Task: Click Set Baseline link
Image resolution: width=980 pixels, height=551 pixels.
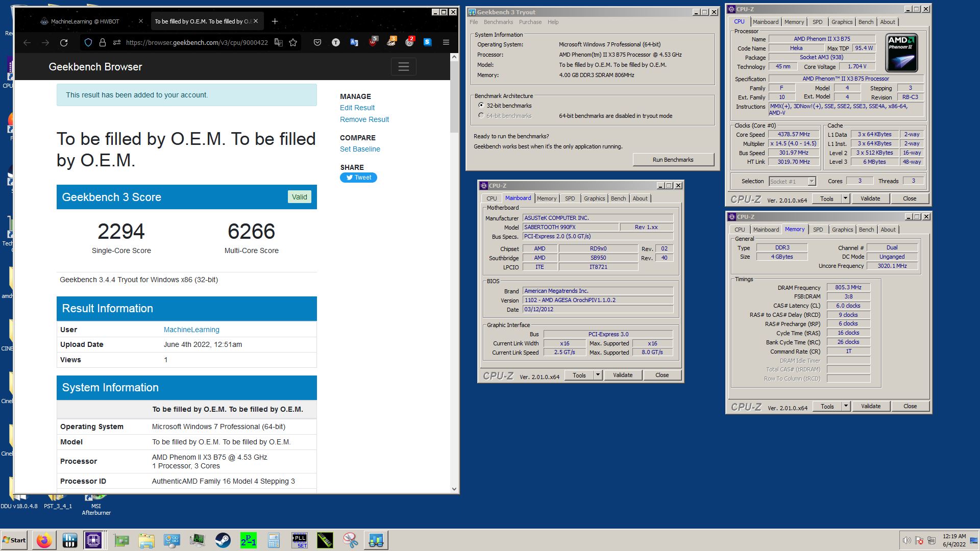Action: click(x=360, y=149)
